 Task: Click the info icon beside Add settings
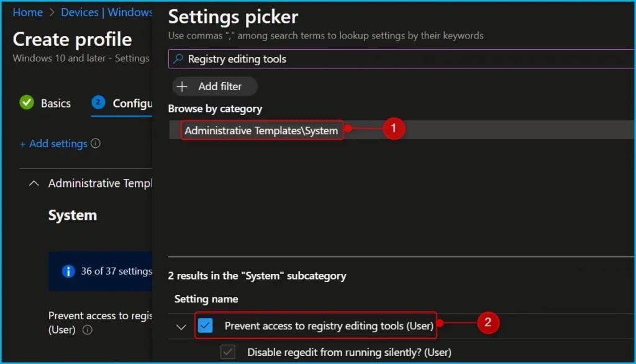click(x=96, y=143)
